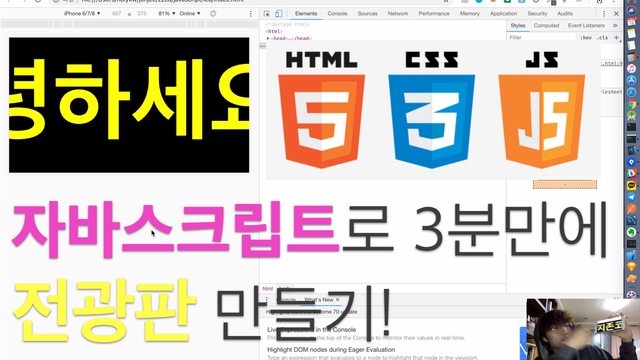Select the Event Listeners sidebar tab
The height and width of the screenshot is (360, 640).
(x=586, y=25)
